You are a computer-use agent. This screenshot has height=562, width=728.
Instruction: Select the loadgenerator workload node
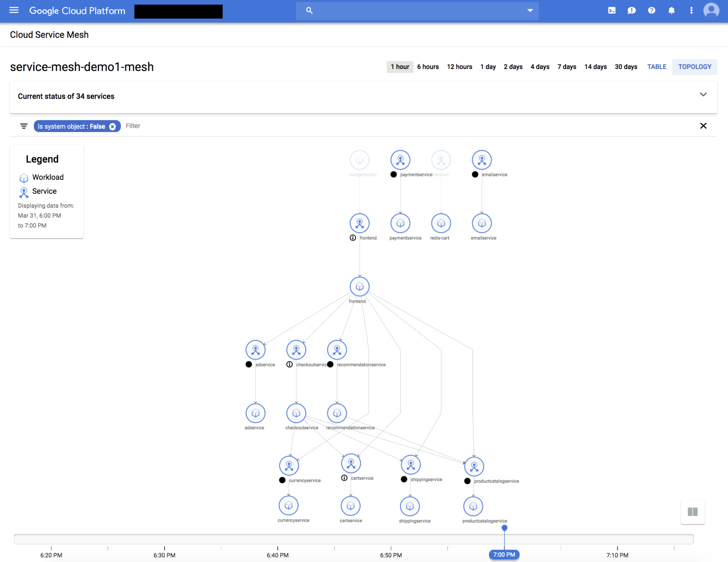359,160
